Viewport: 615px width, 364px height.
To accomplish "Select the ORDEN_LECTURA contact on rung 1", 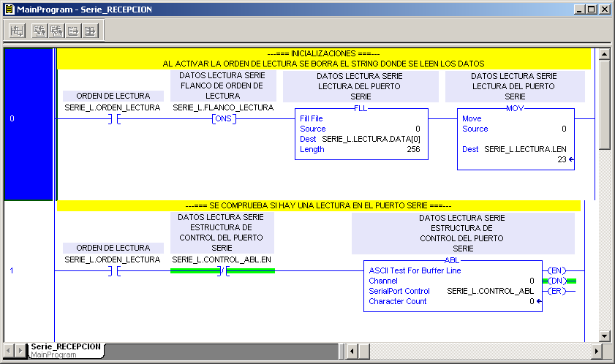I will (x=114, y=271).
